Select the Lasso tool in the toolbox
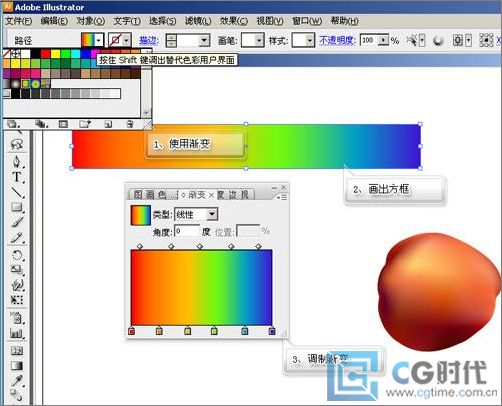 click(x=17, y=144)
